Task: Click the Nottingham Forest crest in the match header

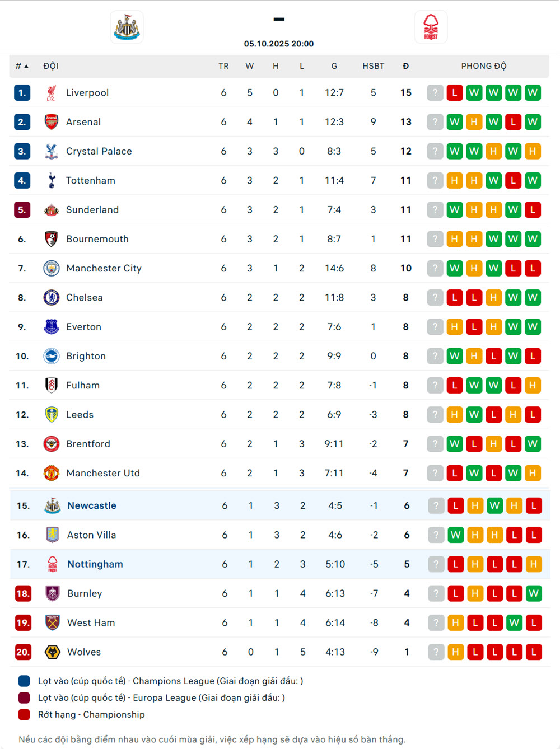Action: tap(431, 27)
